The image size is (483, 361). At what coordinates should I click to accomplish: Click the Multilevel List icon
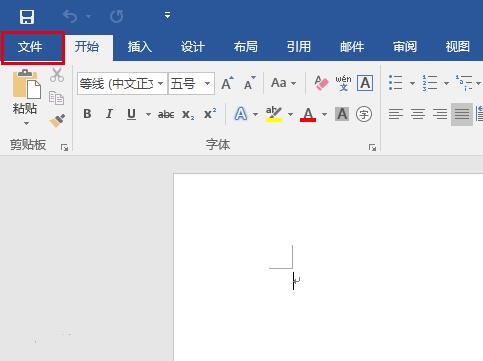[x=464, y=83]
